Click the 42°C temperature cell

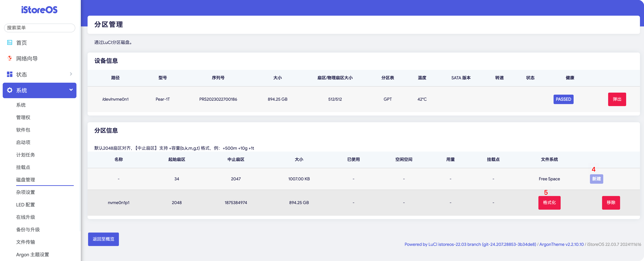pyautogui.click(x=422, y=99)
